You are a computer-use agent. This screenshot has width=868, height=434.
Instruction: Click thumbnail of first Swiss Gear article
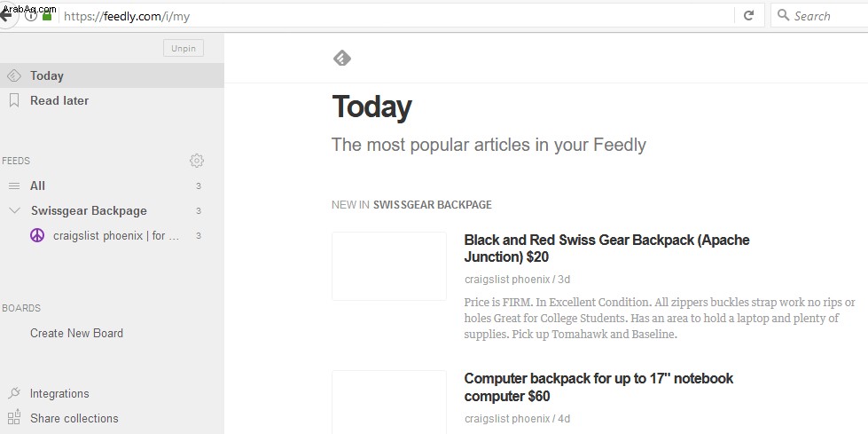(x=389, y=266)
